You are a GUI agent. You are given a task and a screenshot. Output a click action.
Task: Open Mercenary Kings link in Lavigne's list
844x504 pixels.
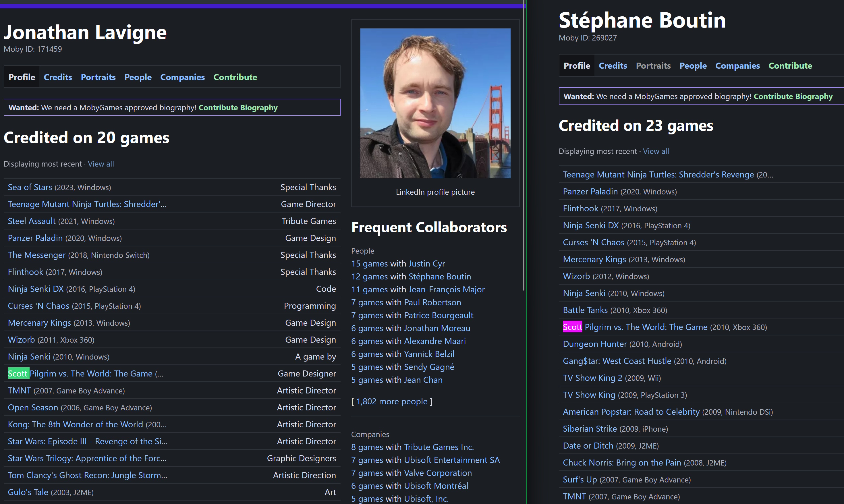pos(39,323)
